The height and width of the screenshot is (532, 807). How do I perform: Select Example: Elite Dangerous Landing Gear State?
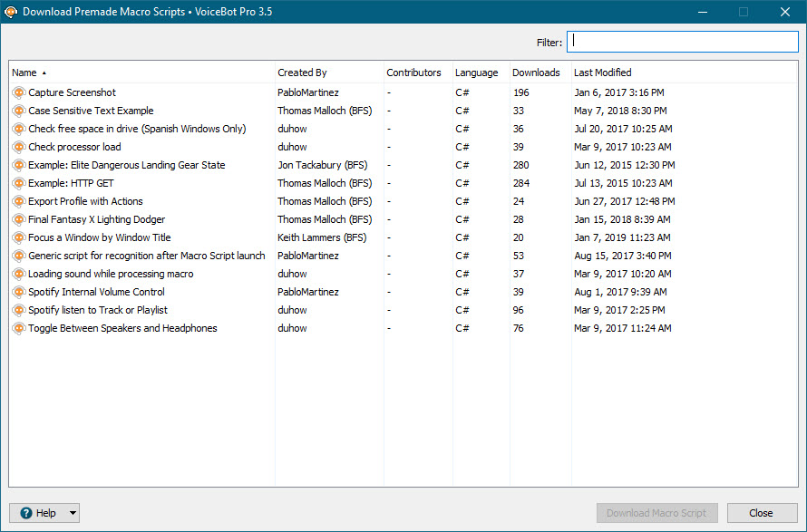tap(127, 165)
